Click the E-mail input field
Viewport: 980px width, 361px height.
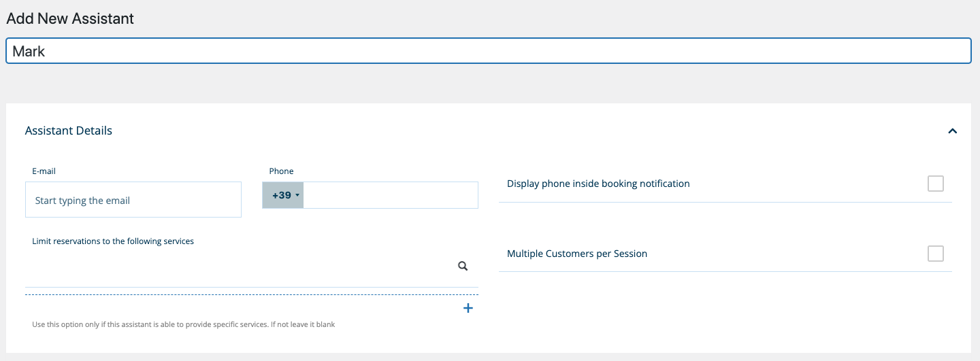click(133, 200)
